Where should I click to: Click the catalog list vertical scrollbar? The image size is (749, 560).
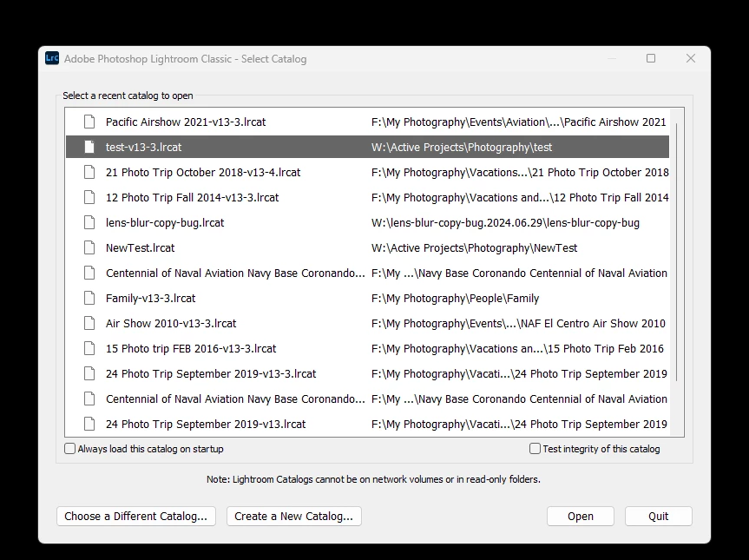click(677, 252)
